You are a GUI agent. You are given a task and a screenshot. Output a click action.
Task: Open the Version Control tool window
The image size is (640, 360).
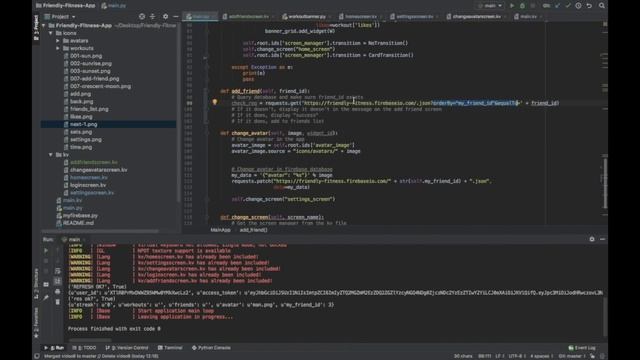click(127, 348)
